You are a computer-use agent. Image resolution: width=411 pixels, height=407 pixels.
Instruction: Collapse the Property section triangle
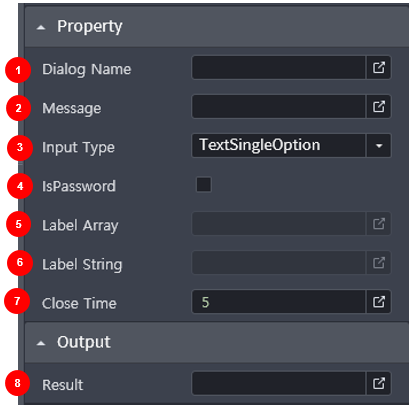pyautogui.click(x=41, y=27)
